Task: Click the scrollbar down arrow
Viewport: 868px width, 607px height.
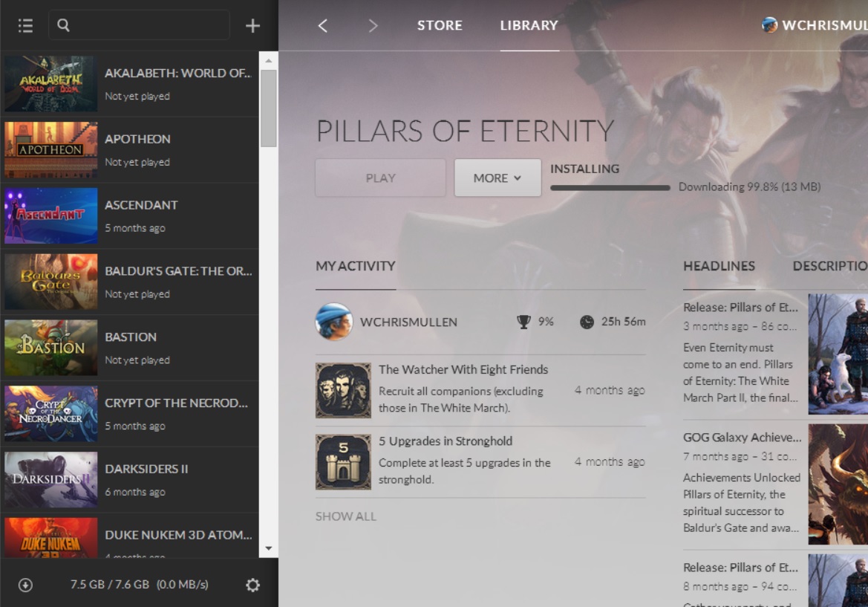Action: click(x=269, y=548)
